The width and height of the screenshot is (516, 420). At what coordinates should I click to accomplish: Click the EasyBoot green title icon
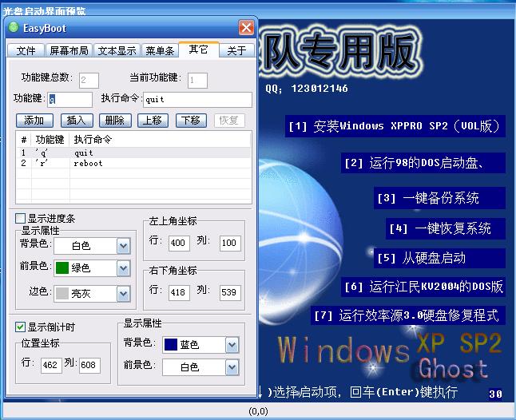pos(14,28)
